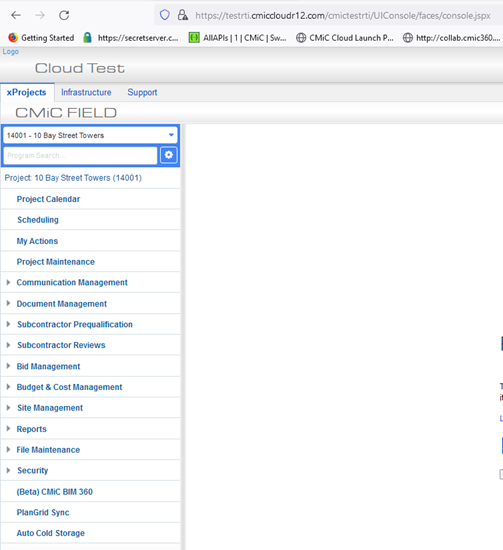Open Auto Cold Storage

pyautogui.click(x=51, y=533)
